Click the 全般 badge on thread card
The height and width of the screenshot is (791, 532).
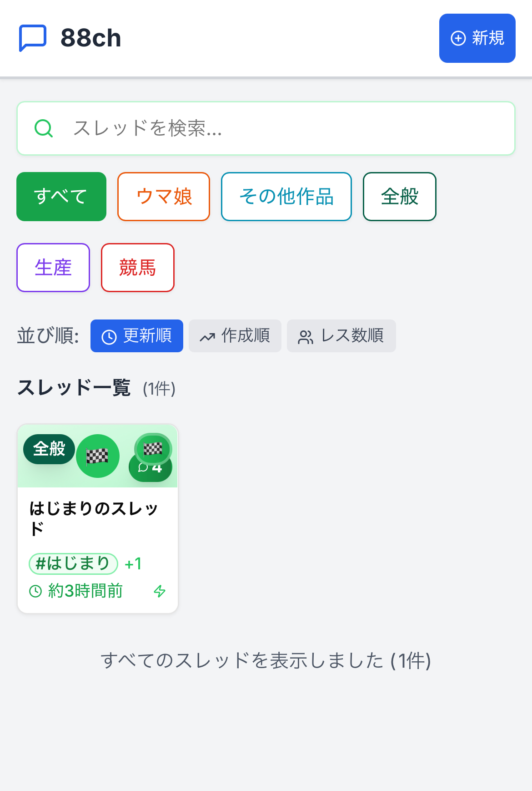tap(49, 449)
